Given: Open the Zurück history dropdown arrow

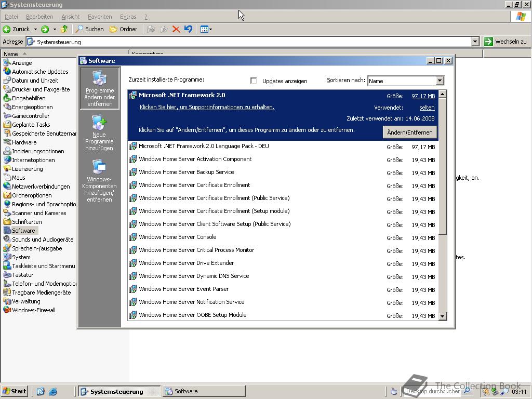Looking at the screenshot, I should coord(35,29).
